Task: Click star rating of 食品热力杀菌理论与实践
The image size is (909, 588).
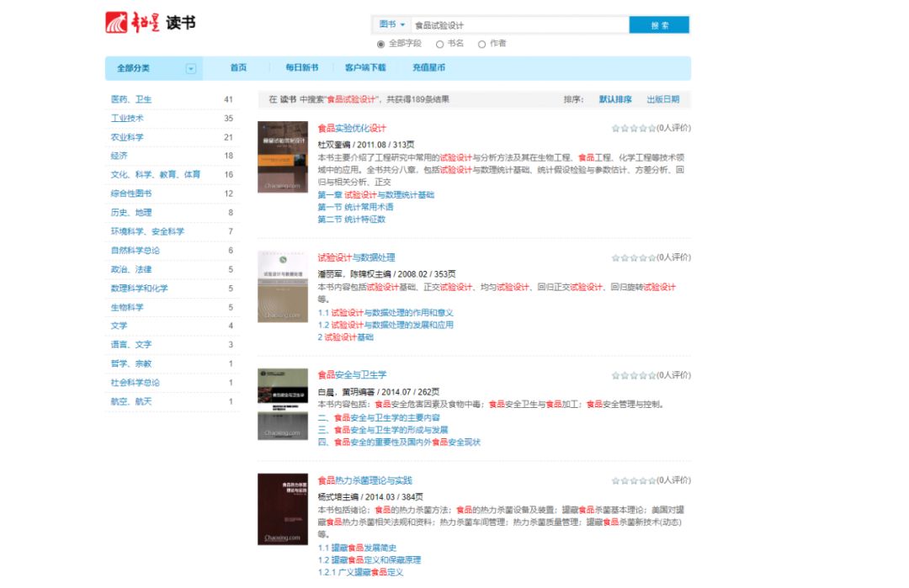Action: click(x=633, y=480)
